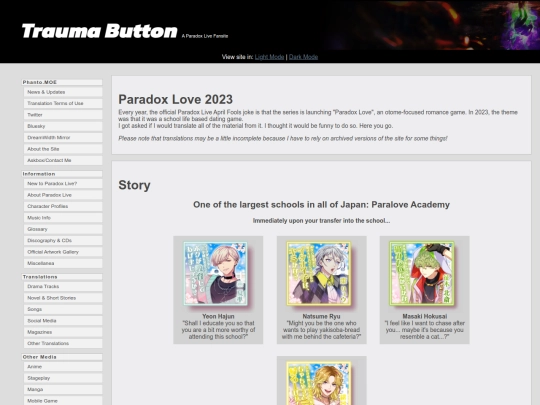Click 'Immediately upon your transfer' line
540x405 pixels.
click(321, 221)
